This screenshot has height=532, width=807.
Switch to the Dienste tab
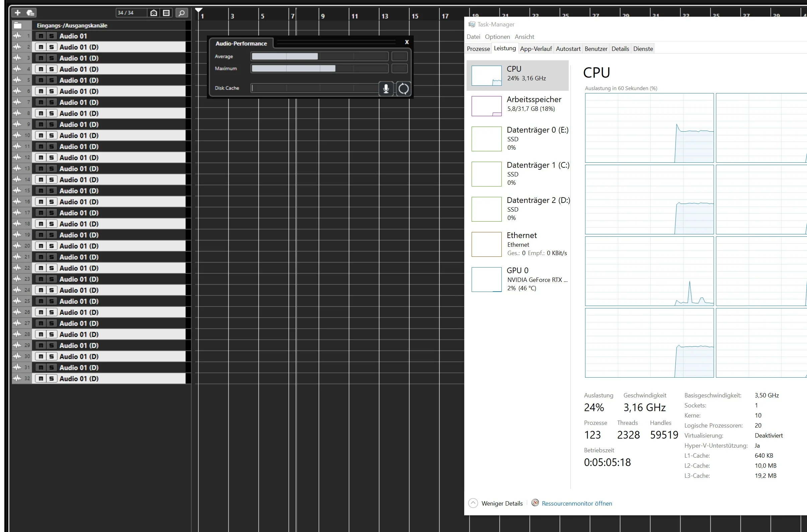643,49
